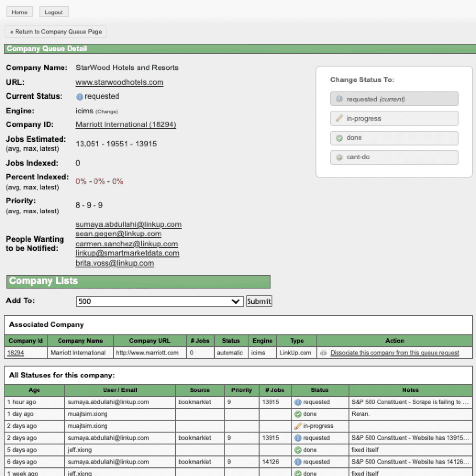Click the 'Reran.' note cell
This screenshot has height=476, width=476.
click(x=411, y=414)
